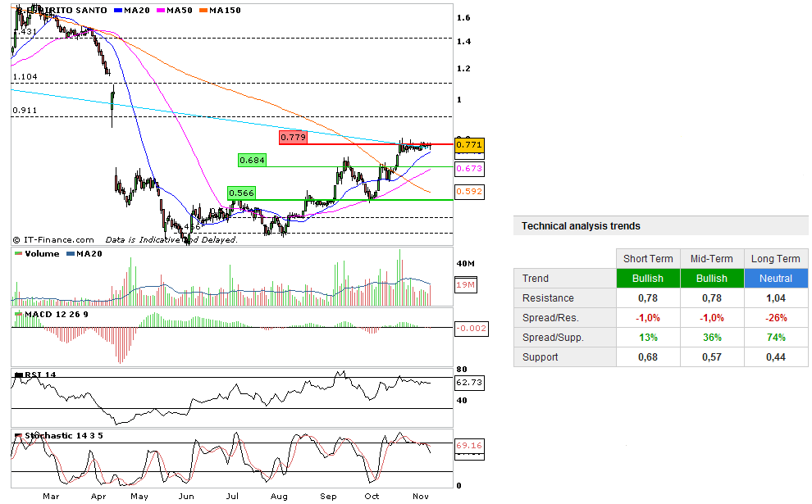The width and height of the screenshot is (812, 504).
Task: Click the MA50 magenta legend swatch
Action: [161, 11]
